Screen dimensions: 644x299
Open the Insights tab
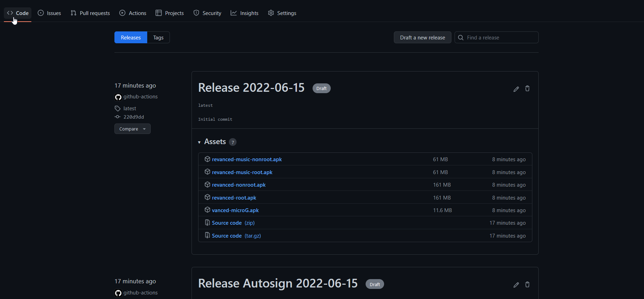point(245,13)
